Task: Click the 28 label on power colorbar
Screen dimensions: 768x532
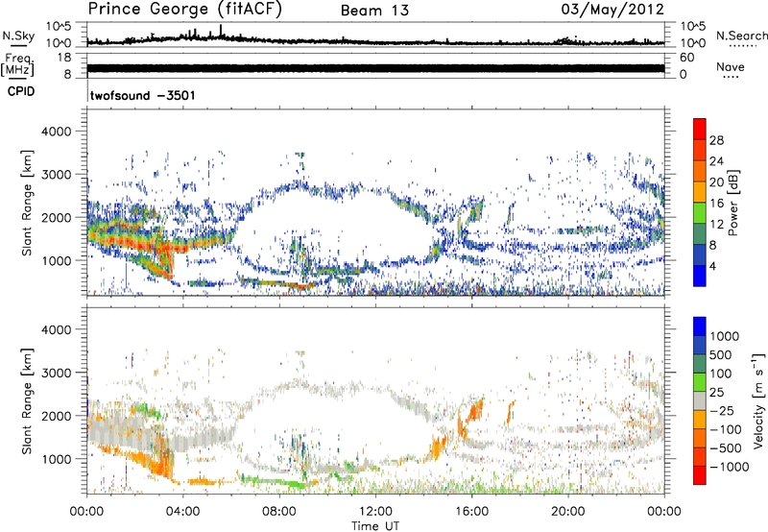Action: (x=716, y=140)
